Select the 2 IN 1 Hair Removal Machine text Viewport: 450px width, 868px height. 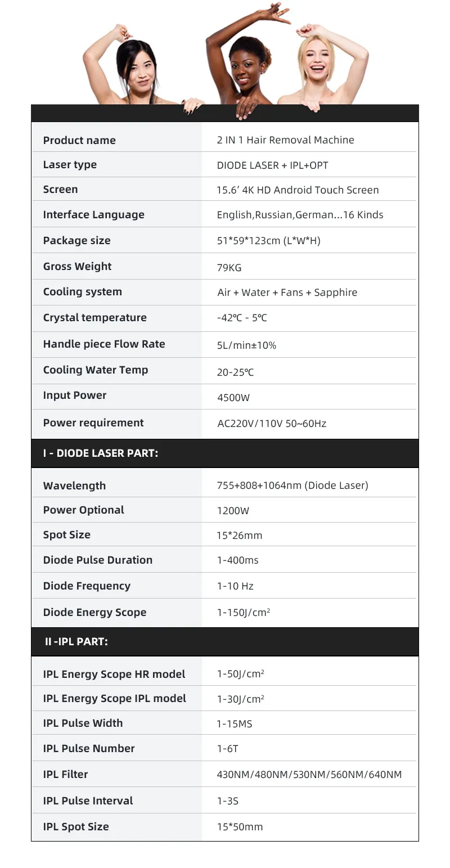point(286,140)
